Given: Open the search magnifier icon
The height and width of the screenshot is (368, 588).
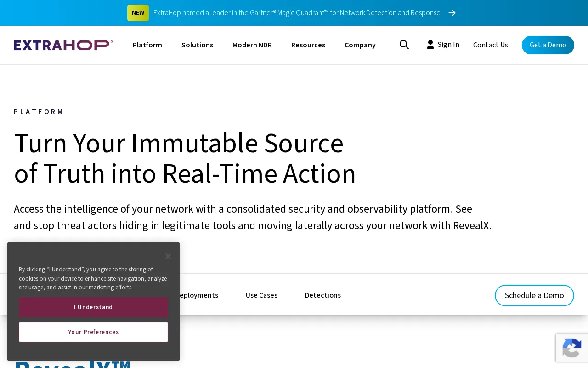Looking at the screenshot, I should click(404, 45).
